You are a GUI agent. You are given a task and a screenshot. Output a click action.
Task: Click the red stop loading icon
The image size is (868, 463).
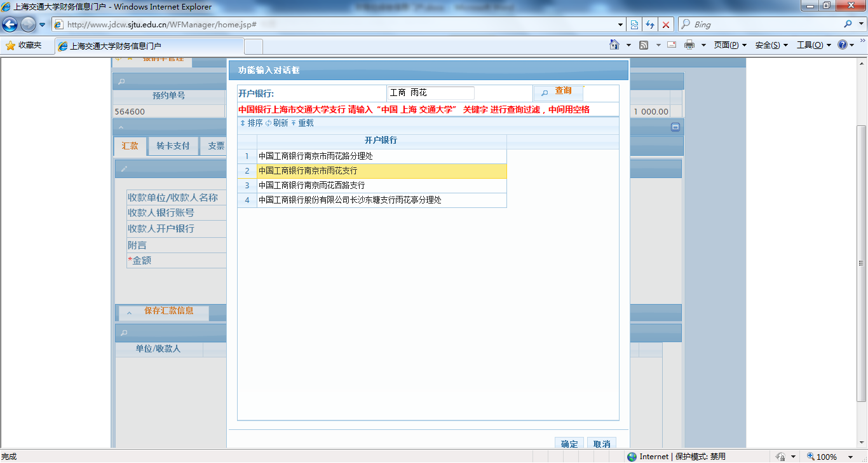(666, 24)
